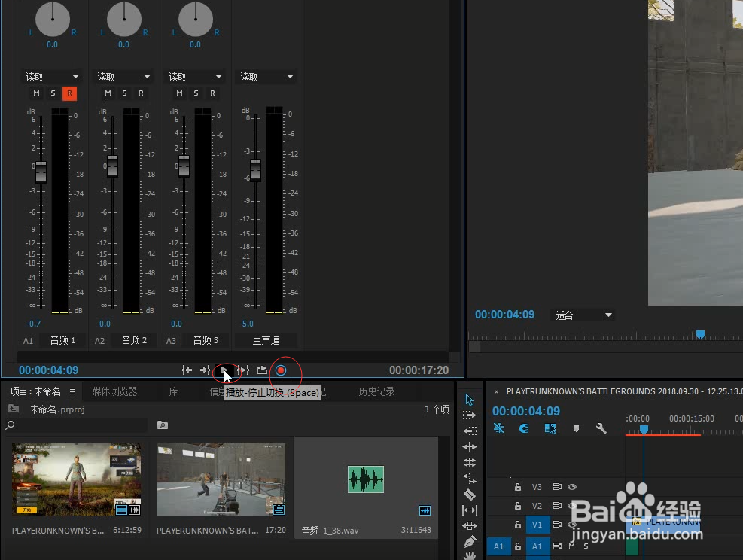This screenshot has height=560, width=743.
Task: Click Audio 2 volume fader handle
Action: (113, 166)
